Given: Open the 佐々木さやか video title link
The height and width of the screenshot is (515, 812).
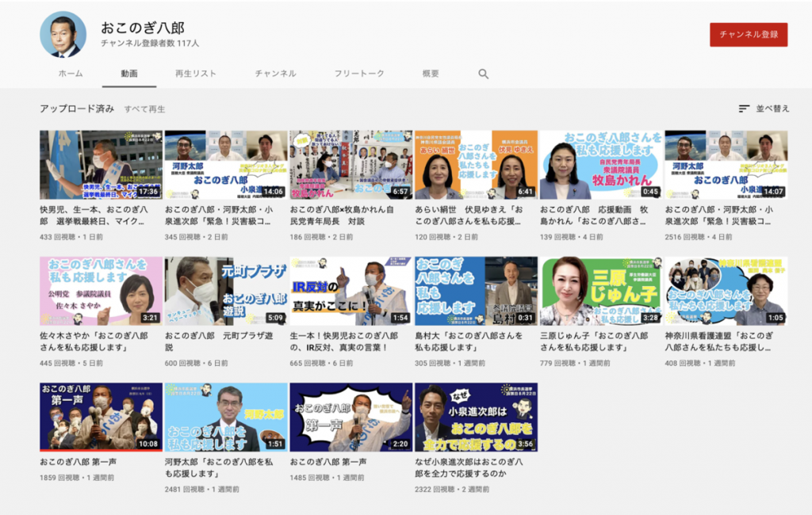Looking at the screenshot, I should click(x=95, y=341).
